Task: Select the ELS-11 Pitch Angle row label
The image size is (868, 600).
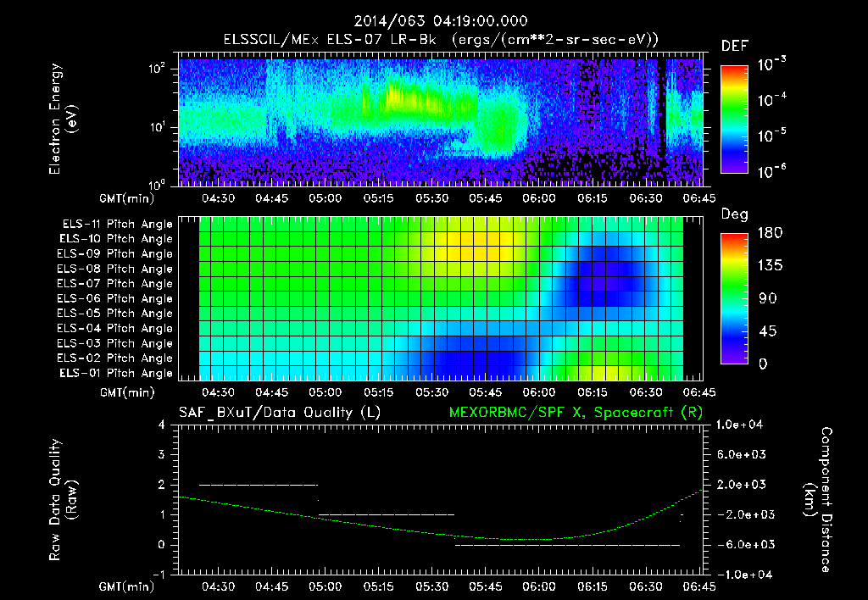Action: tap(117, 225)
